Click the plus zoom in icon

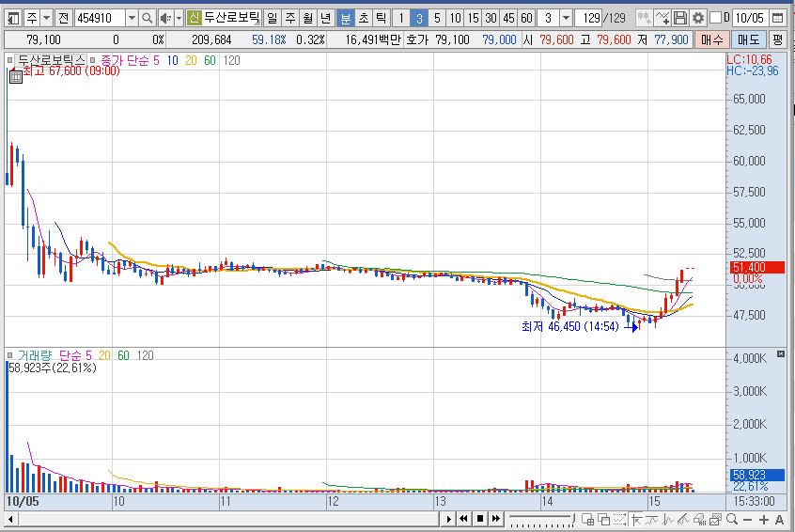(x=764, y=520)
